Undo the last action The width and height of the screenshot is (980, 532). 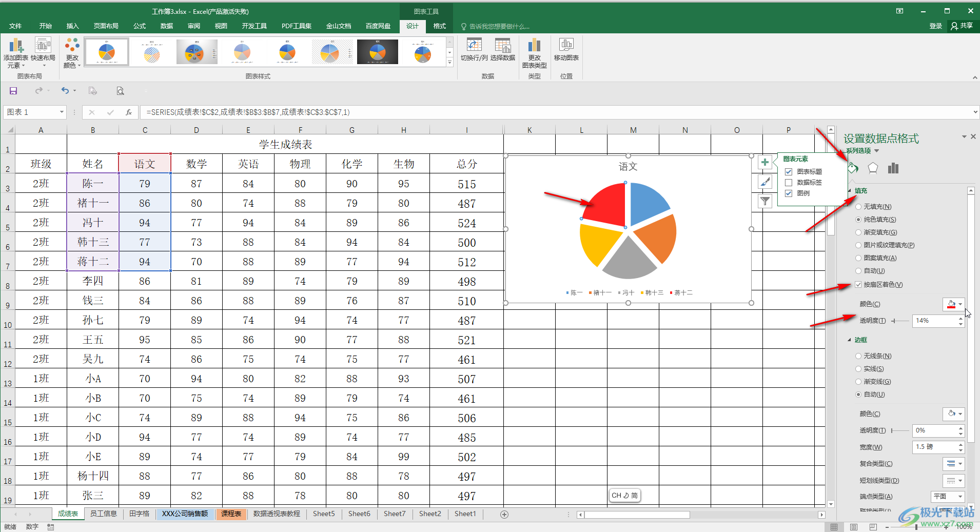(x=65, y=91)
